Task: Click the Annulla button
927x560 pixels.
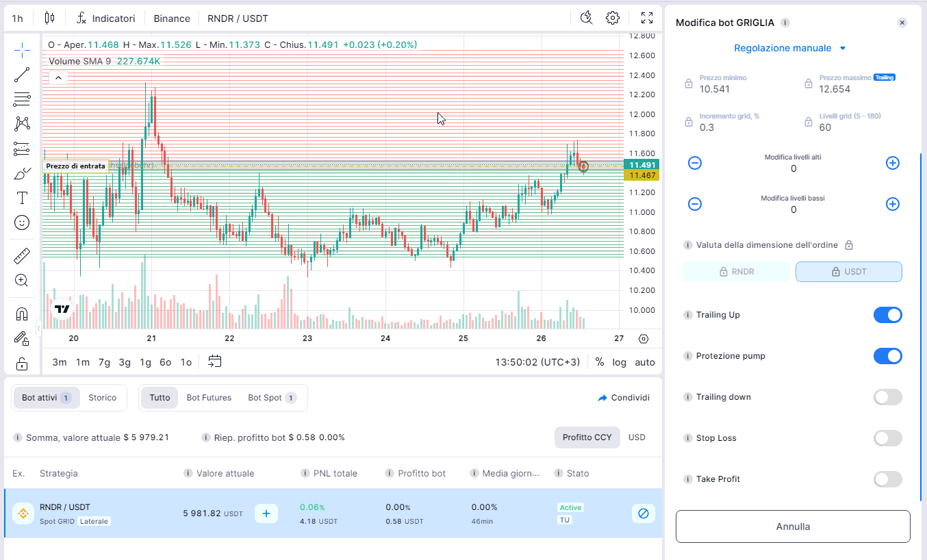Action: tap(793, 526)
